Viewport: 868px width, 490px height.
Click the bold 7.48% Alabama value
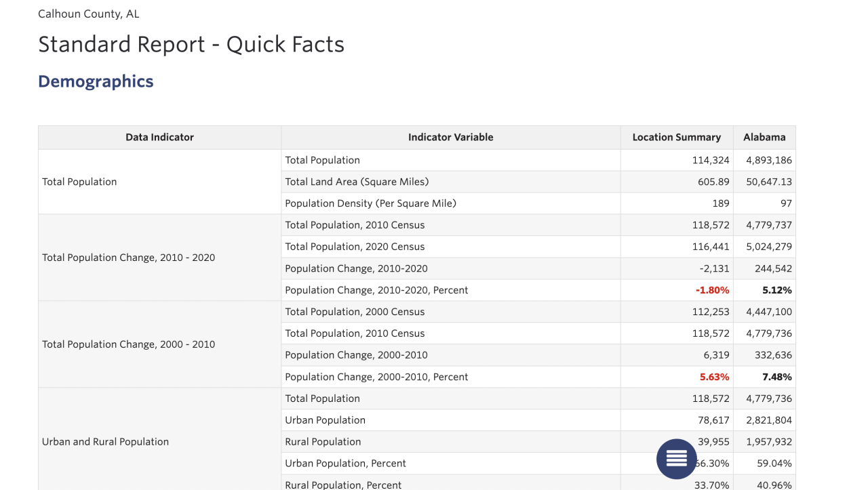point(776,377)
